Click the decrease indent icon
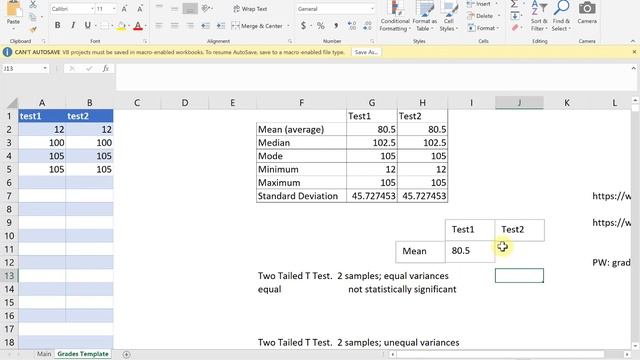 pyautogui.click(x=206, y=26)
